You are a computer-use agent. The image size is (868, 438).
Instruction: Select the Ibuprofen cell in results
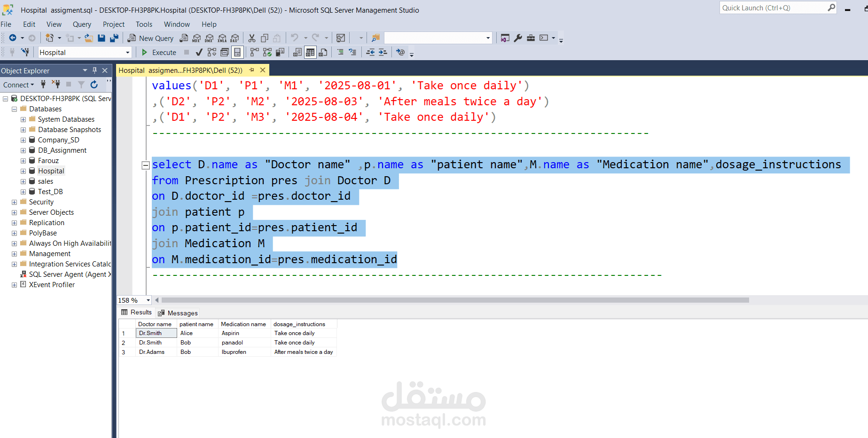244,352
